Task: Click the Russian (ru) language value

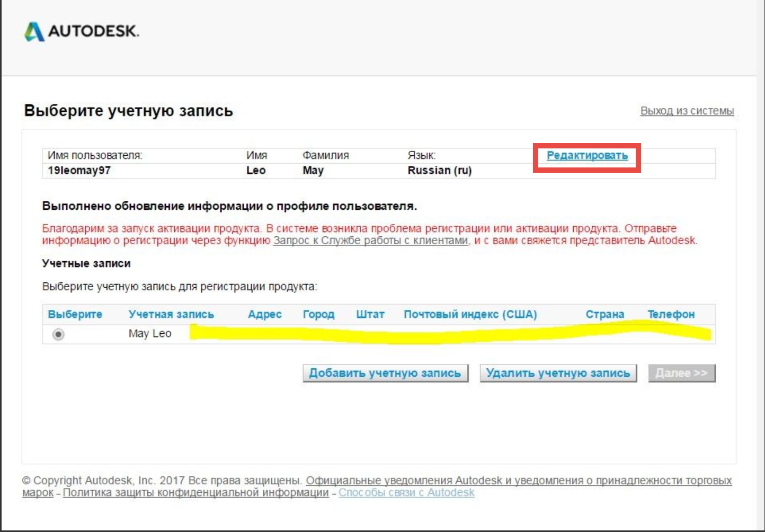Action: [440, 171]
